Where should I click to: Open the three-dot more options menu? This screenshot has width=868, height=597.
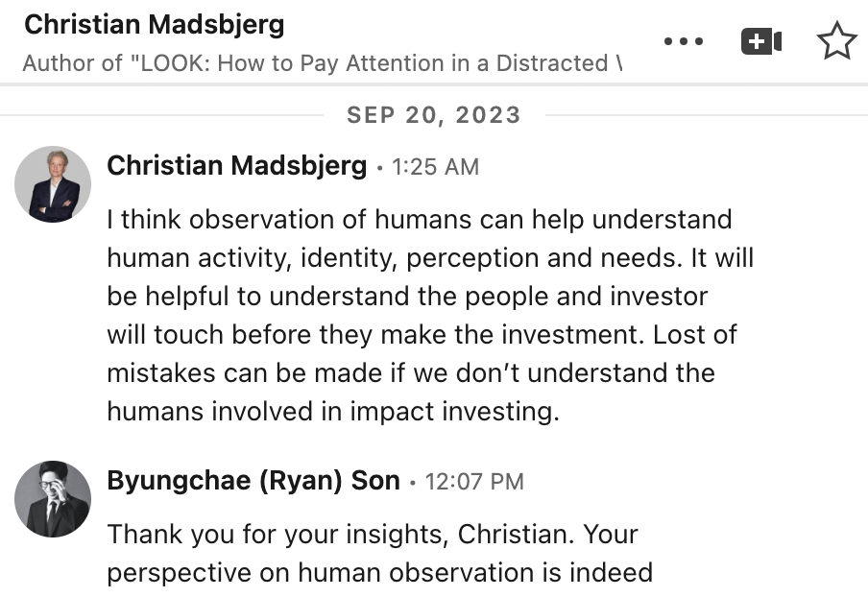tap(684, 41)
